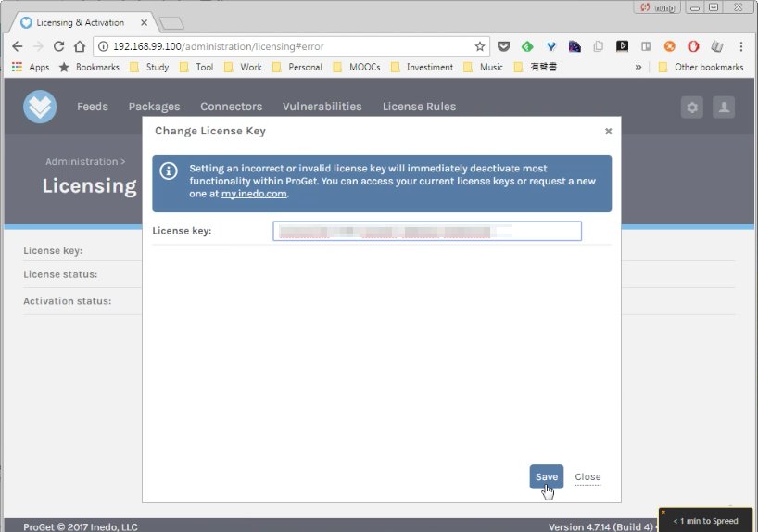Screen dimensions: 758x532
Task: Open the Chrome three-dot menu
Action: tap(740, 46)
